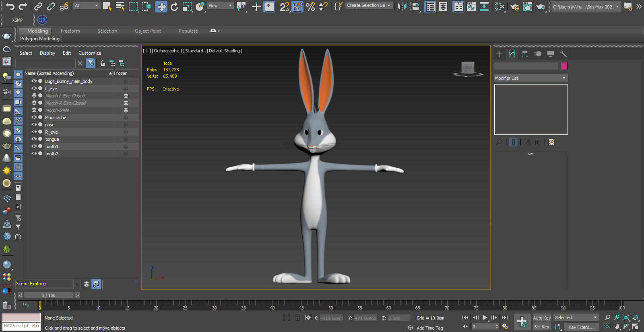Viewport: 644px width, 332px height.
Task: Open the Motion panel tab
Action: click(538, 54)
